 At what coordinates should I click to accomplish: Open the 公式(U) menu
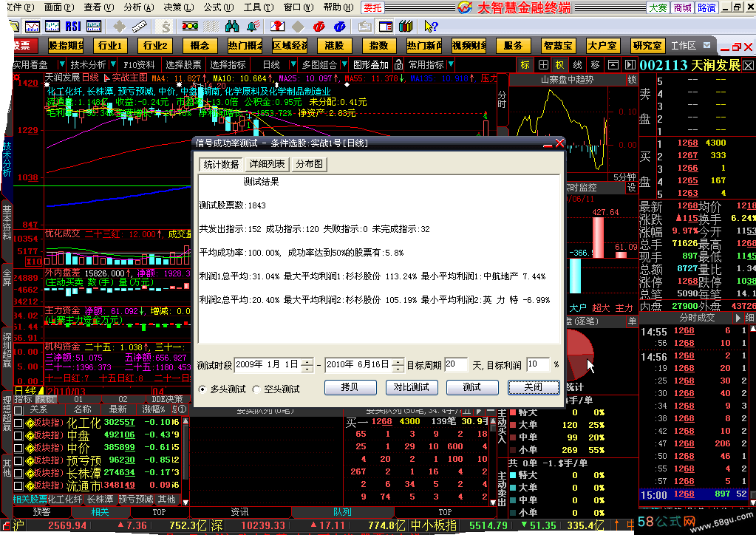[219, 7]
